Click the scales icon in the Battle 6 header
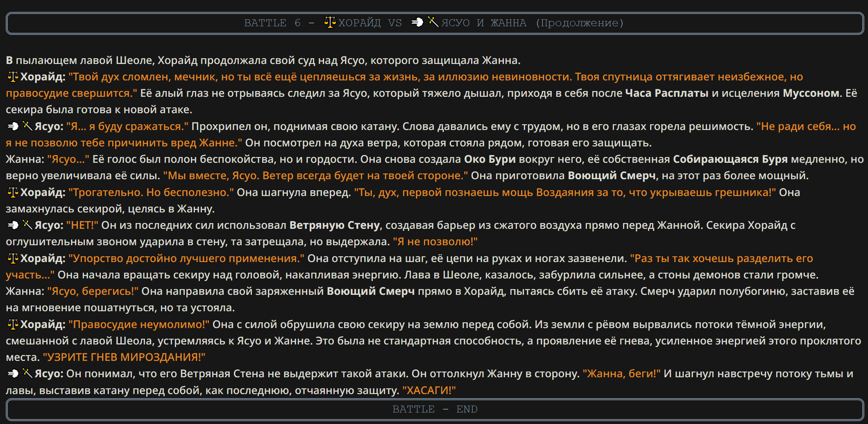This screenshot has width=868, height=424. [330, 22]
